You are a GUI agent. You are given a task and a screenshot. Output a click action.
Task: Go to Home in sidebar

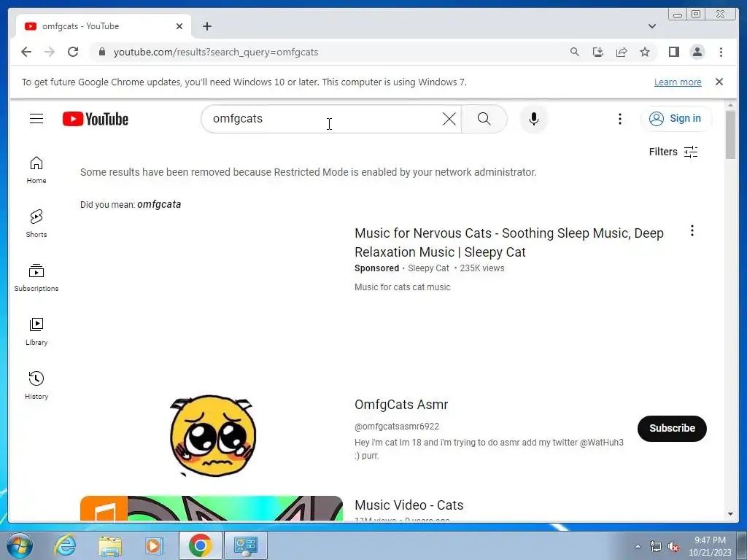[36, 170]
